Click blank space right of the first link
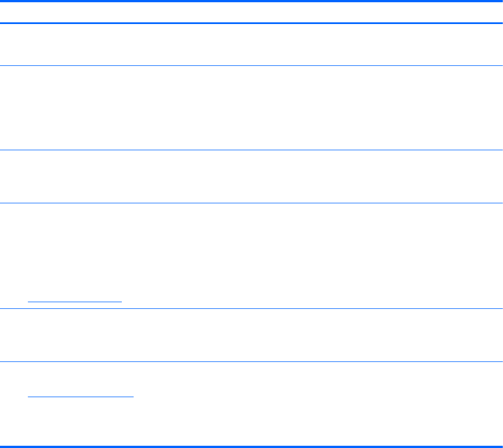Screen dimensions: 503x448 [x=307, y=301]
